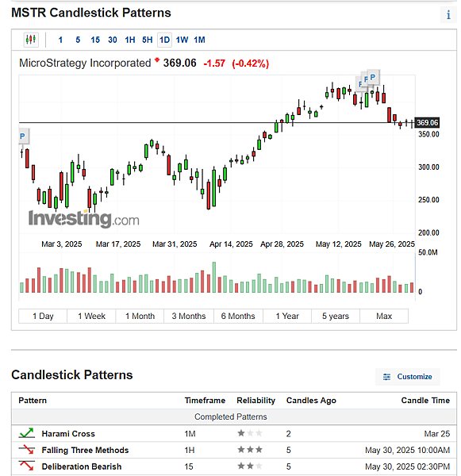The height and width of the screenshot is (476, 461).
Task: Open the Deliberation Bearish pattern
Action: click(82, 466)
